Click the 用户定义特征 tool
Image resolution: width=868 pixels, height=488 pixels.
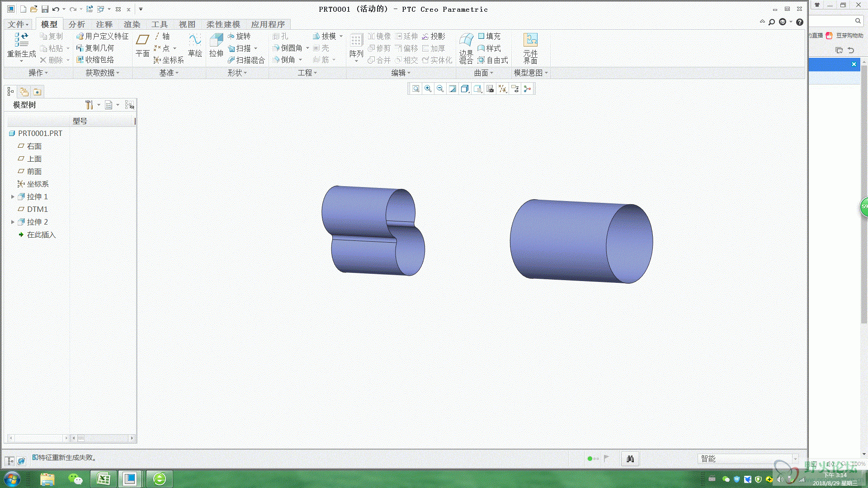click(103, 36)
